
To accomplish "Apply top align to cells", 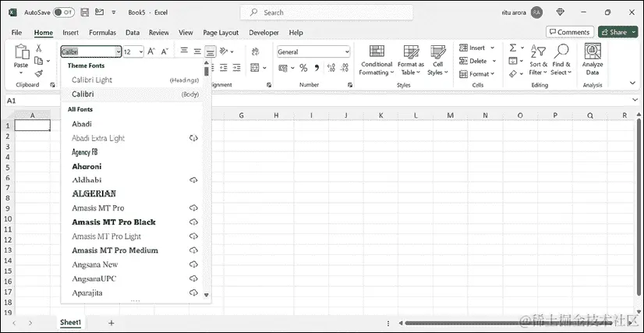I will coord(185,51).
